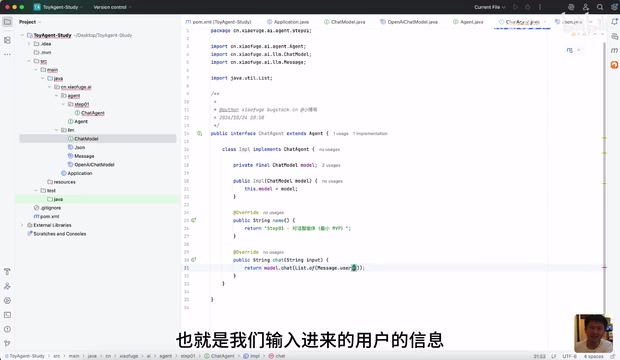Screen dimensions: 620x360
Task: Open the Run tool window icon
Action: tap(7, 301)
